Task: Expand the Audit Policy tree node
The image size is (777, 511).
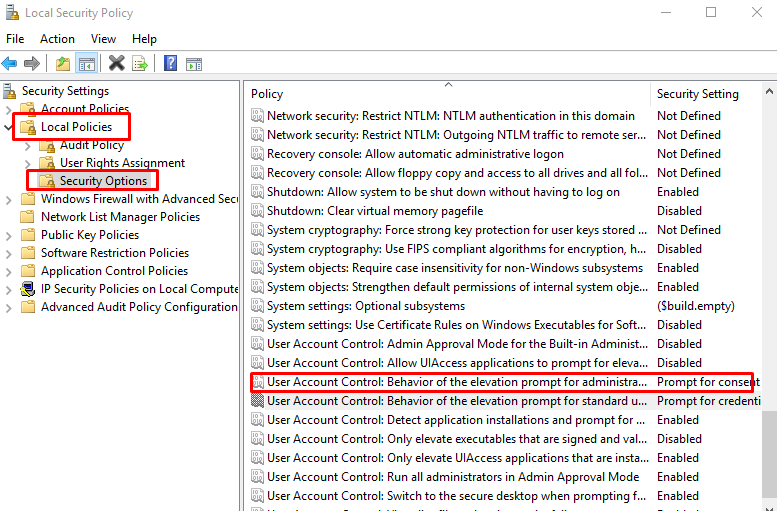Action: pos(28,146)
